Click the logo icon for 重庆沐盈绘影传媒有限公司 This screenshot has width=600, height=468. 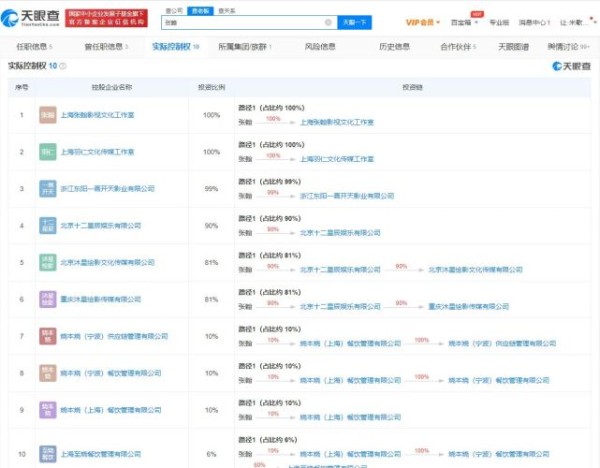pos(47,299)
